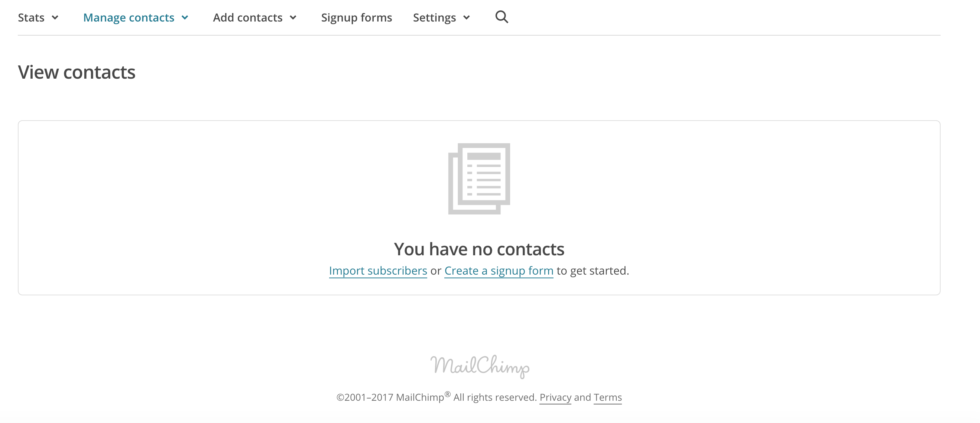The image size is (980, 423).
Task: Expand the Settings chevron arrow
Action: (x=467, y=17)
